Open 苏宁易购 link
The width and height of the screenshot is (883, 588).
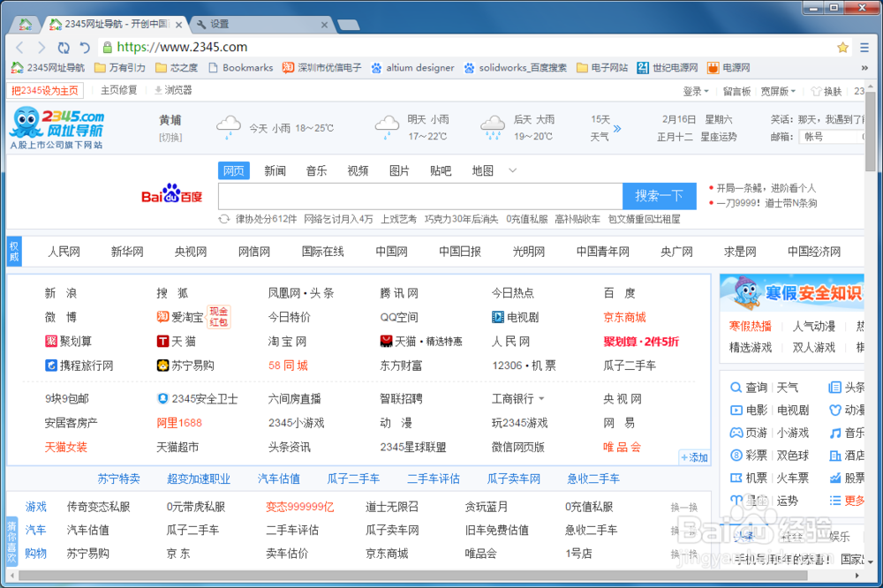(x=185, y=366)
